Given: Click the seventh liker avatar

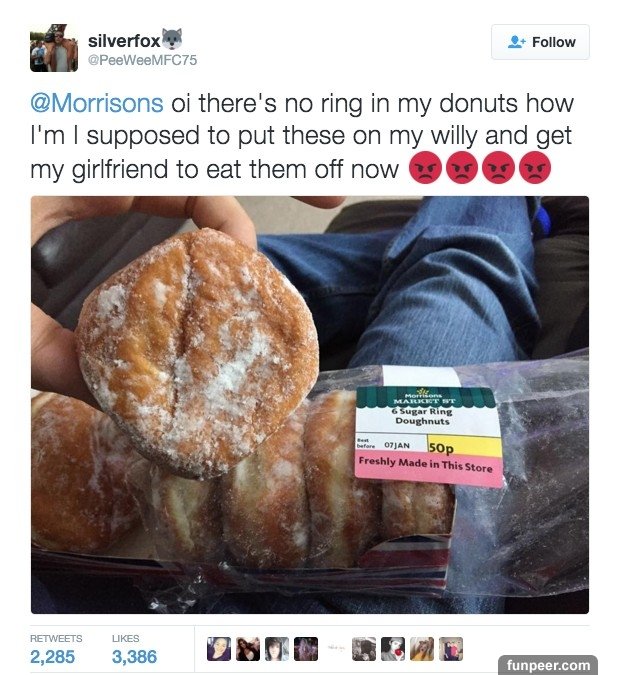Looking at the screenshot, I should [x=393, y=649].
